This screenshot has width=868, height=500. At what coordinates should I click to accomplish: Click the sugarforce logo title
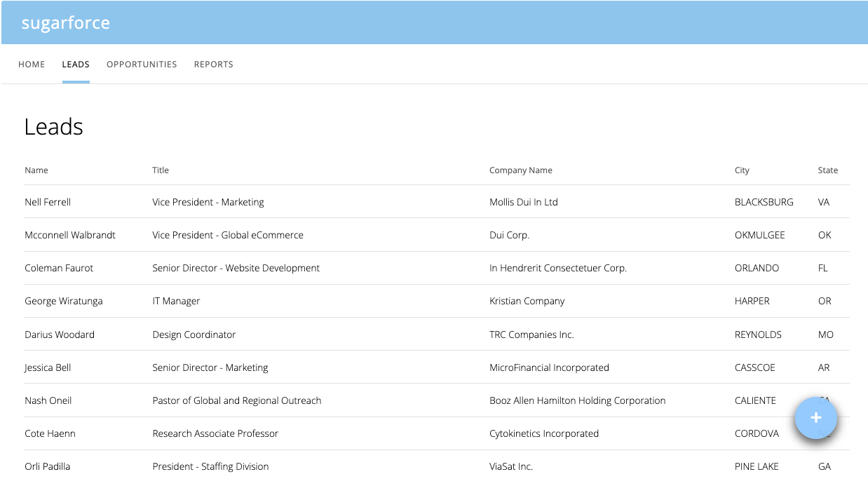tap(66, 22)
